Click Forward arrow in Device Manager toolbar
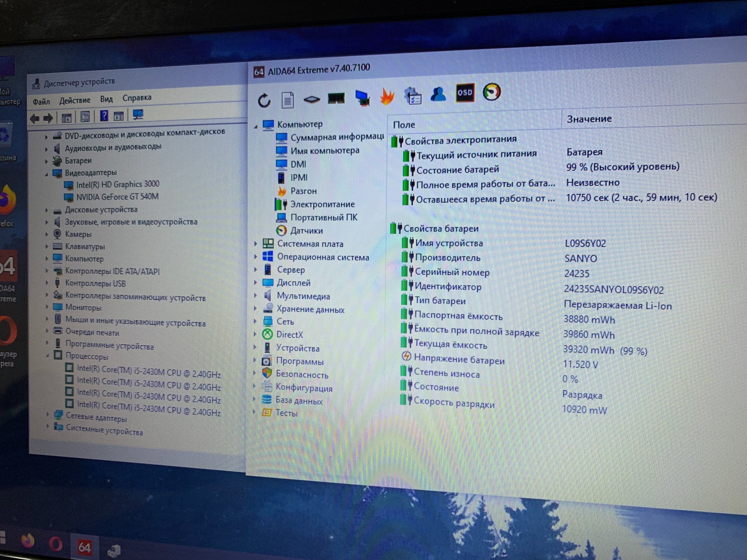The height and width of the screenshot is (560, 747). [x=48, y=118]
